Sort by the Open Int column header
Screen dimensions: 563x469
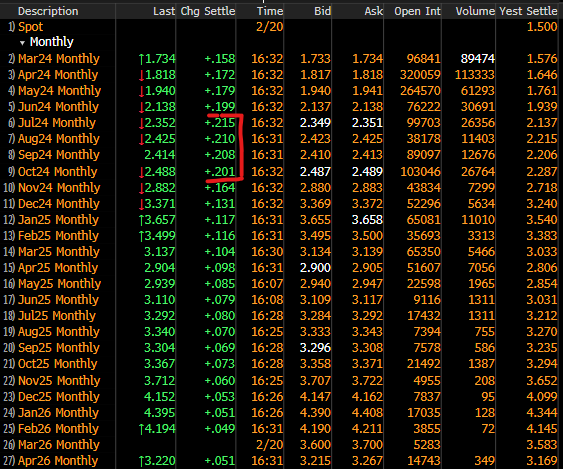[417, 11]
